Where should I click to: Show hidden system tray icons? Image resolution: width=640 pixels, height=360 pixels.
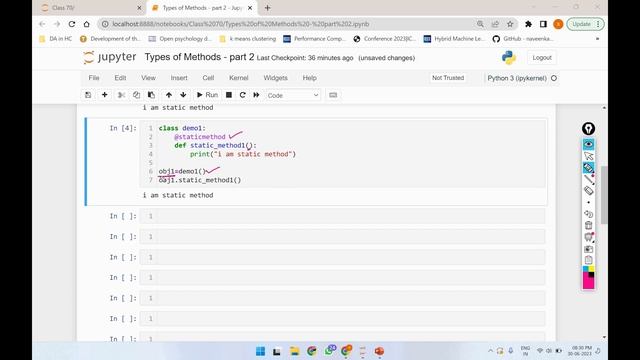(x=490, y=351)
